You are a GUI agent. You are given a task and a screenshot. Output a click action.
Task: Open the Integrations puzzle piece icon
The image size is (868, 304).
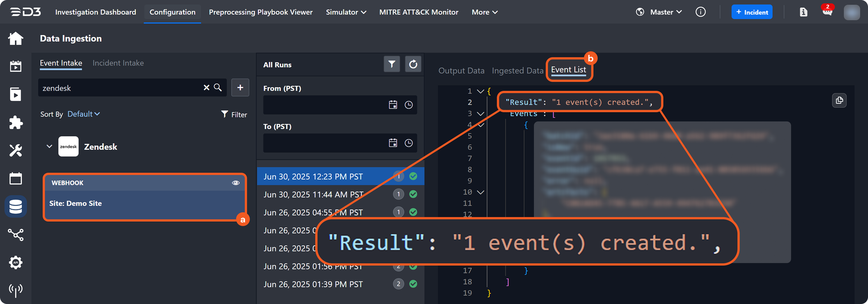point(15,123)
